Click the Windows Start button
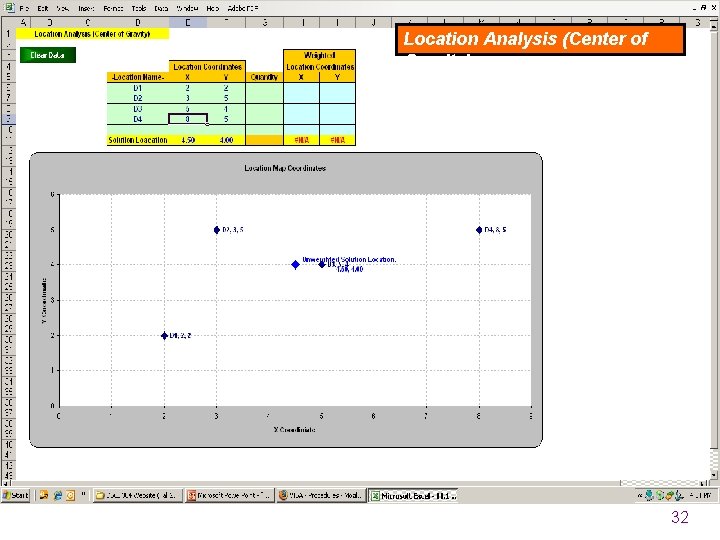 16,495
